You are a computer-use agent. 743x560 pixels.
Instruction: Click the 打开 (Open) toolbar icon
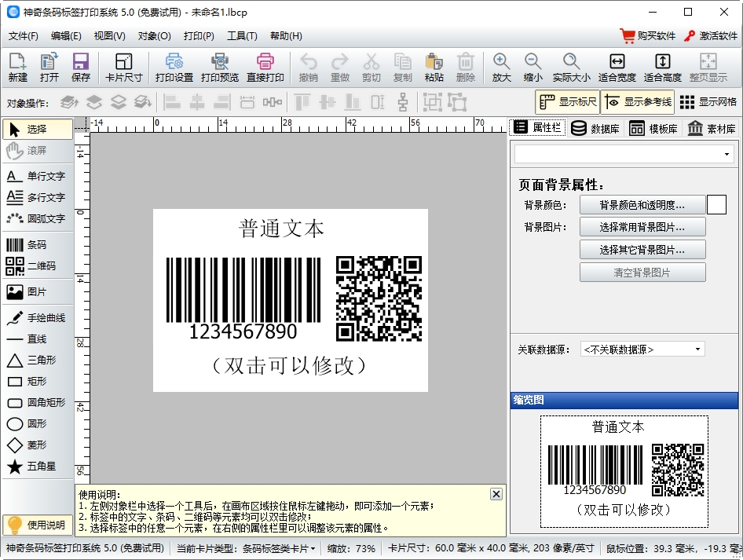(x=49, y=68)
